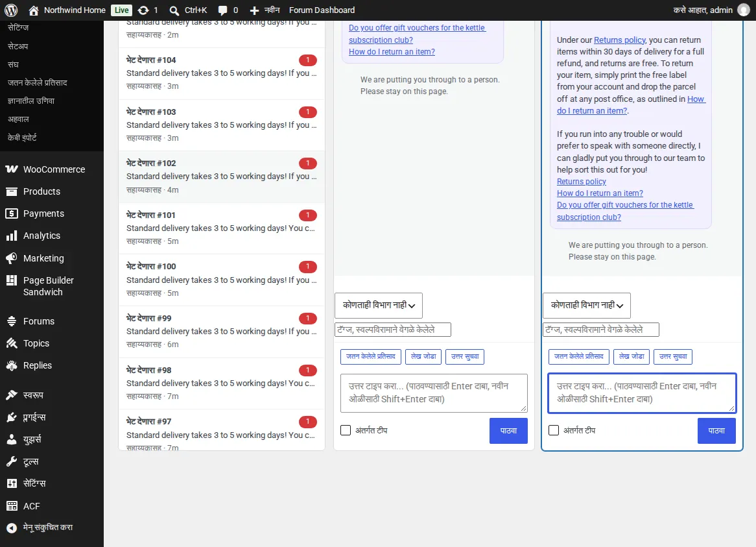756x547 pixels.
Task: Click the Products icon in the sidebar
Action: 12,191
